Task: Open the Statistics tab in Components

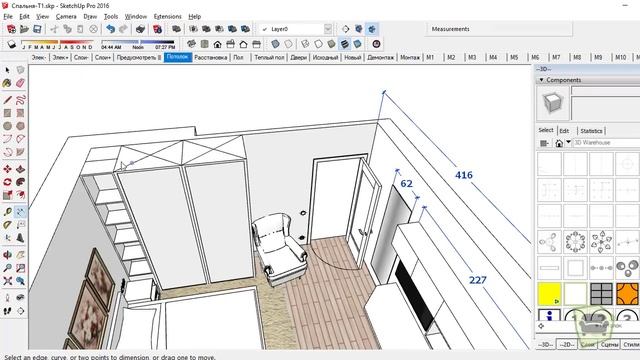Action: pos(591,131)
